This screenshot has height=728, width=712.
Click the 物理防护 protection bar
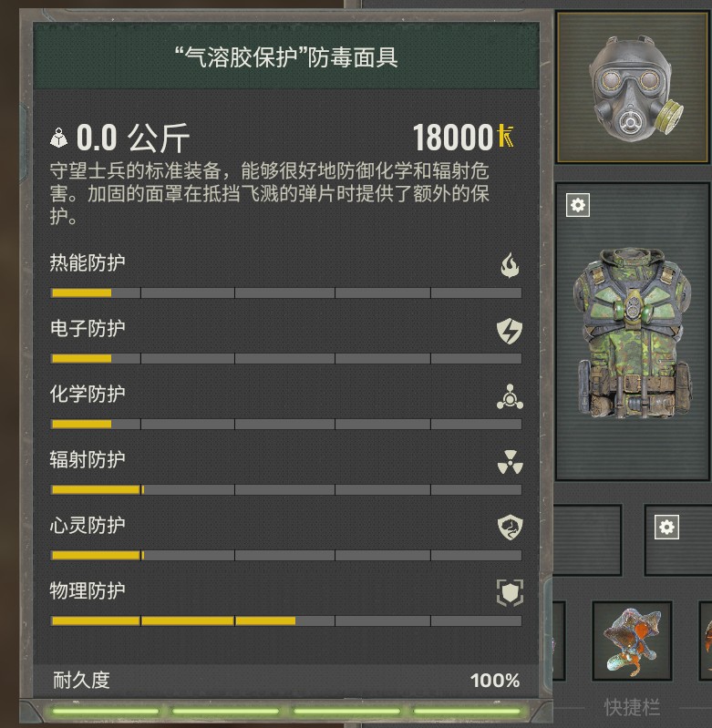pos(286,621)
